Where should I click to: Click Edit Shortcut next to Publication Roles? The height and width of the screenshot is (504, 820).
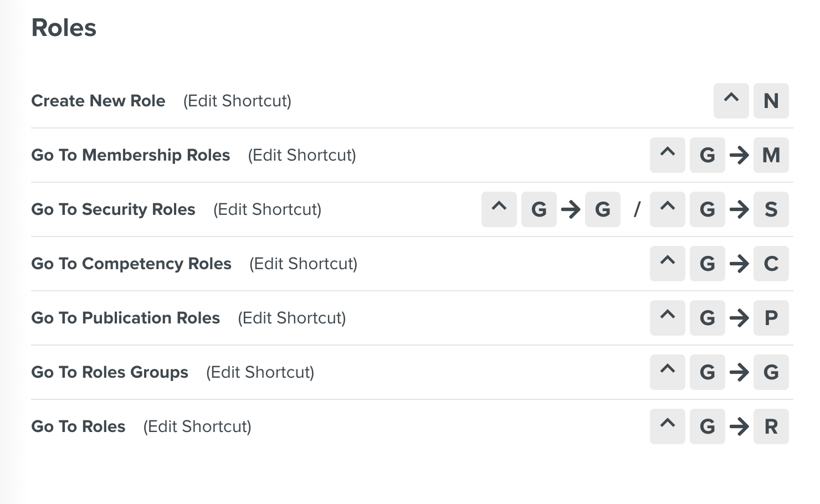pos(291,318)
